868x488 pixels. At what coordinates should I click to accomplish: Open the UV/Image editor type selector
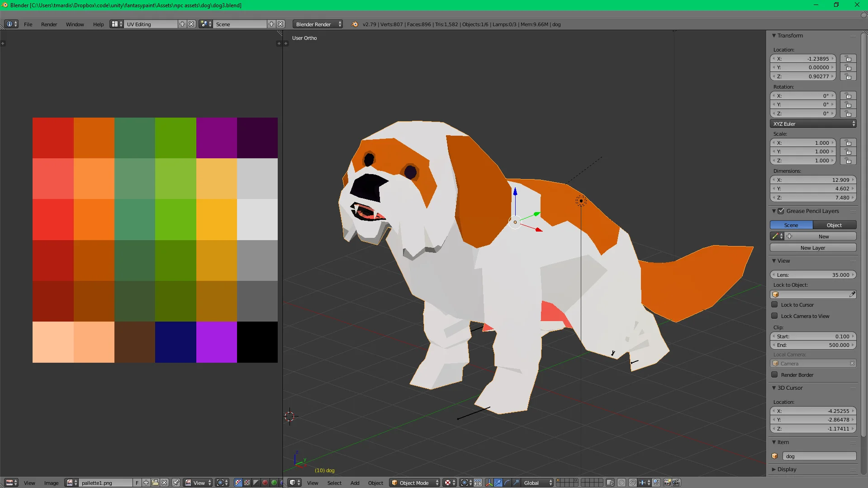(11, 483)
